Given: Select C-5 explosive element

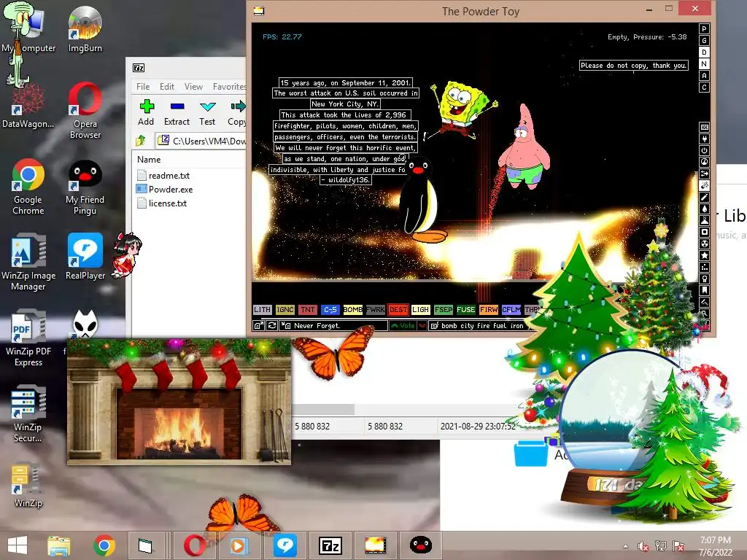Looking at the screenshot, I should [330, 309].
